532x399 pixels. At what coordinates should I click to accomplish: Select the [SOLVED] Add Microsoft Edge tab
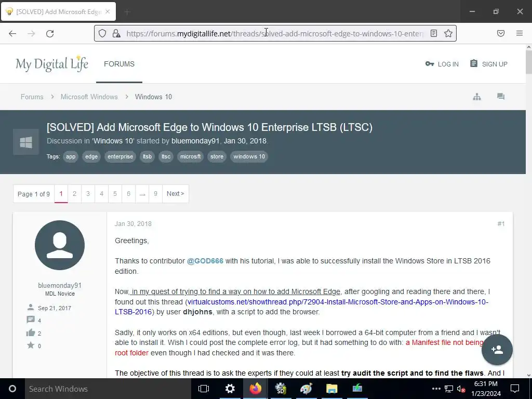coord(58,11)
